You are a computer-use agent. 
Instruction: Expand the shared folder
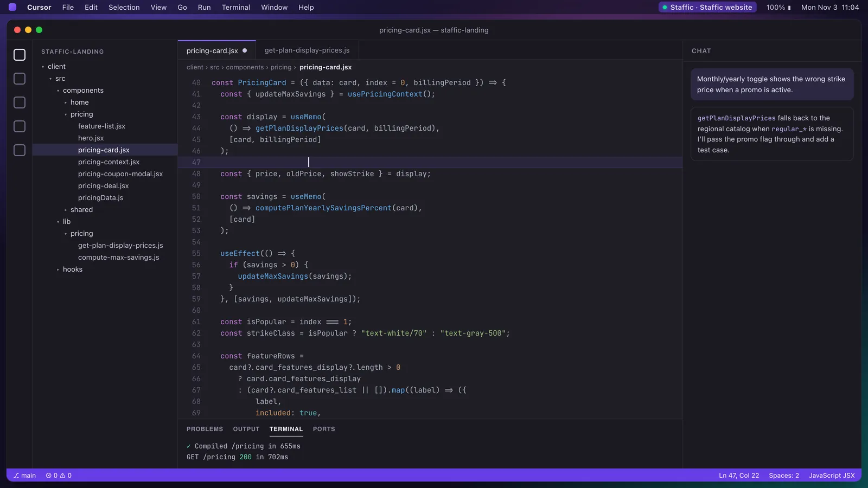click(x=66, y=210)
